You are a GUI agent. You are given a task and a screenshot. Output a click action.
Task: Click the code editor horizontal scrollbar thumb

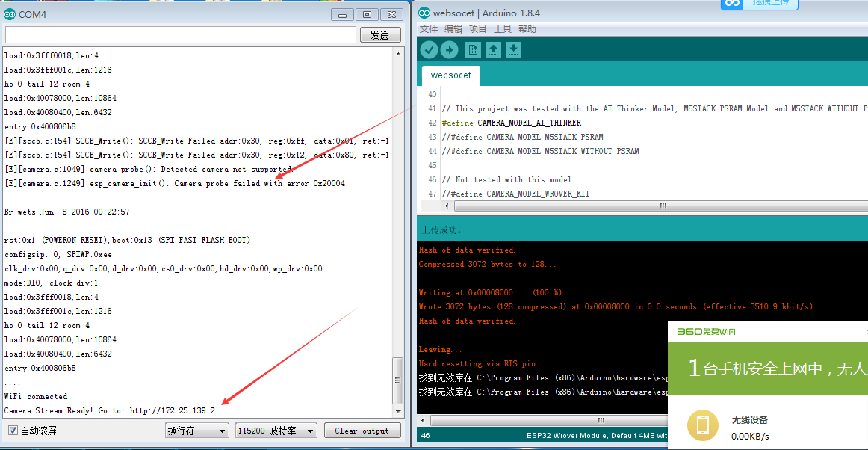click(661, 206)
